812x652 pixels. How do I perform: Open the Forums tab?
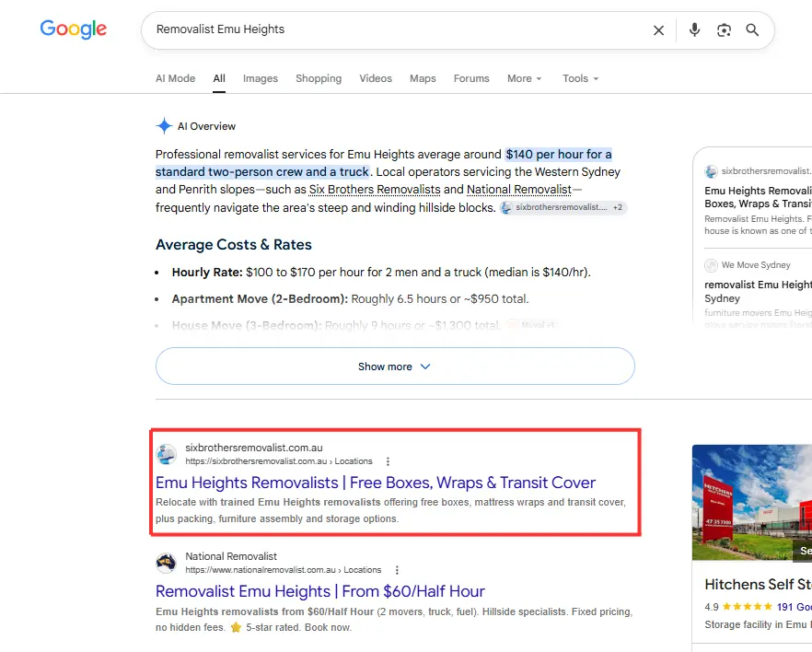click(471, 78)
